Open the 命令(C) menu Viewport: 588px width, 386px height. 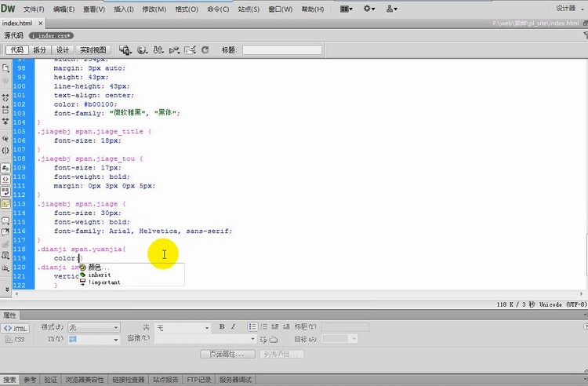pos(218,9)
